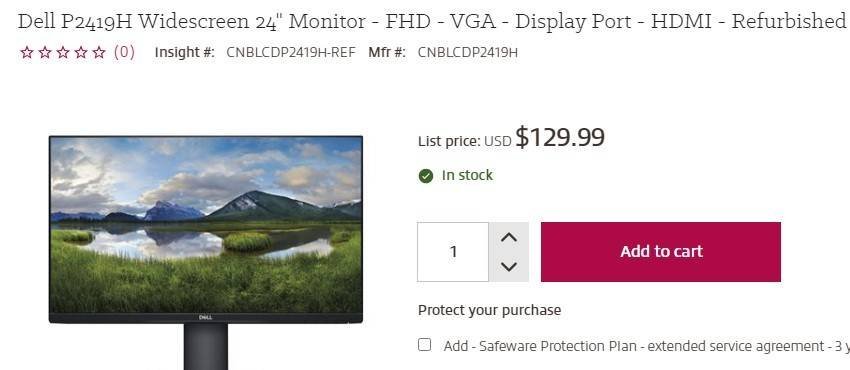The image size is (850, 370).
Task: Click the Dell P2419H product title
Action: click(432, 21)
